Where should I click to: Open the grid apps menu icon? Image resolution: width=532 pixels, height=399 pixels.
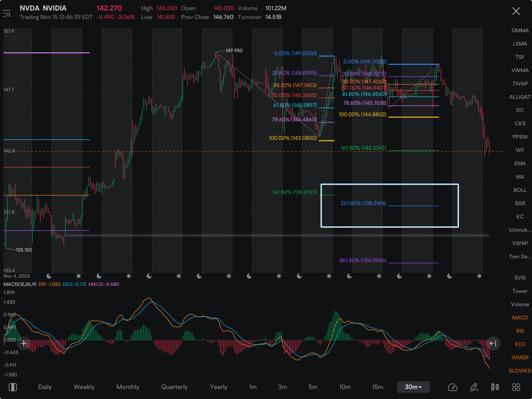tap(516, 387)
